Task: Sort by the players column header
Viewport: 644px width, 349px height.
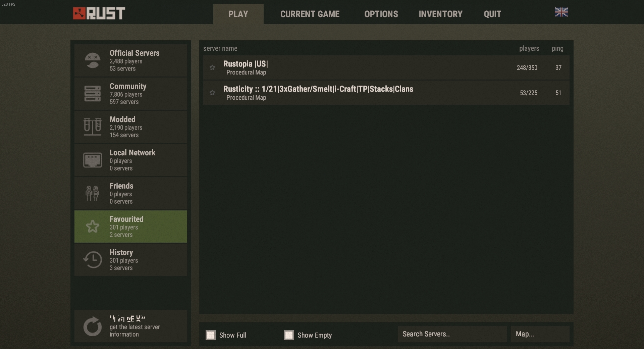Action: pos(529,48)
